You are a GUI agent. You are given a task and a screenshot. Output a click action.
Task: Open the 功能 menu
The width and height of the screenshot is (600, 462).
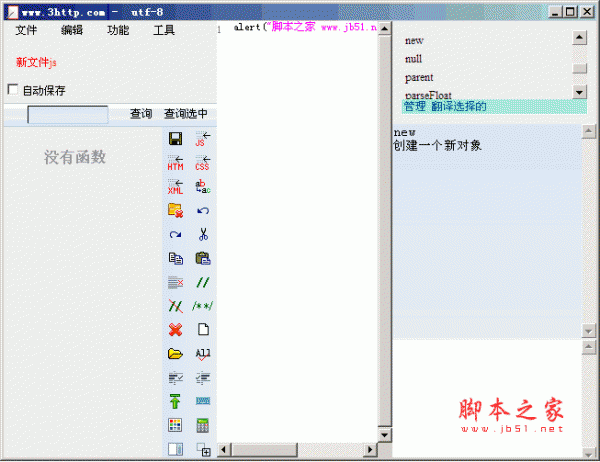coord(118,30)
